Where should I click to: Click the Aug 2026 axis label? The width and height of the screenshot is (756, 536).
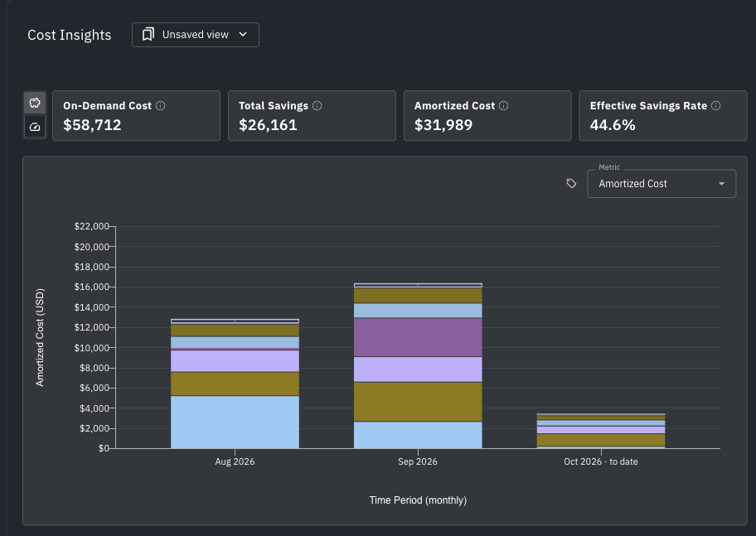point(235,461)
